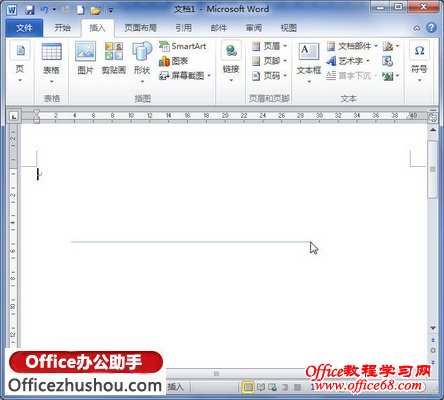444x400 pixels.
Task: Minimize the ribbon with the caret icon
Action: pos(417,28)
